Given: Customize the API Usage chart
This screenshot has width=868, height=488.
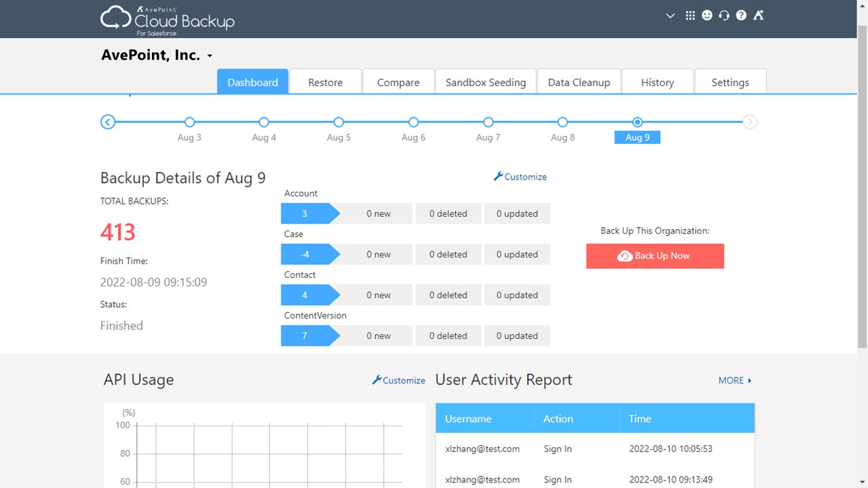Looking at the screenshot, I should point(399,380).
